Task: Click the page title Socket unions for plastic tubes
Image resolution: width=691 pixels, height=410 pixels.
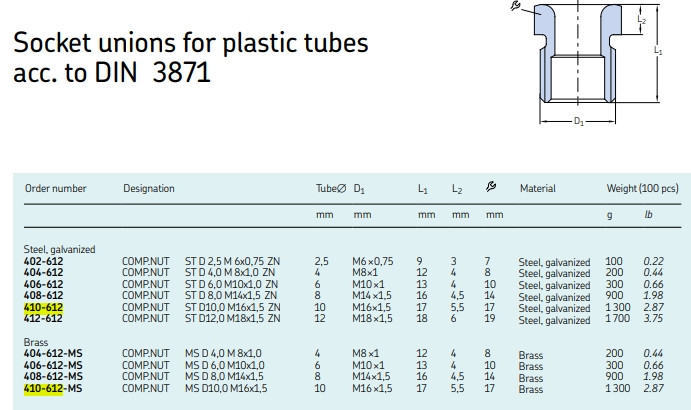Action: (191, 43)
